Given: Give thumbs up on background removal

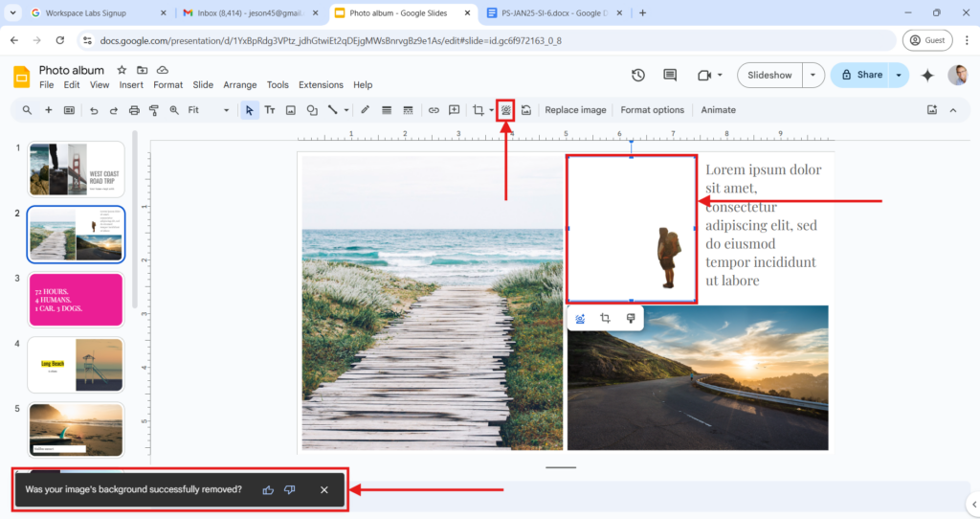Looking at the screenshot, I should coord(268,490).
